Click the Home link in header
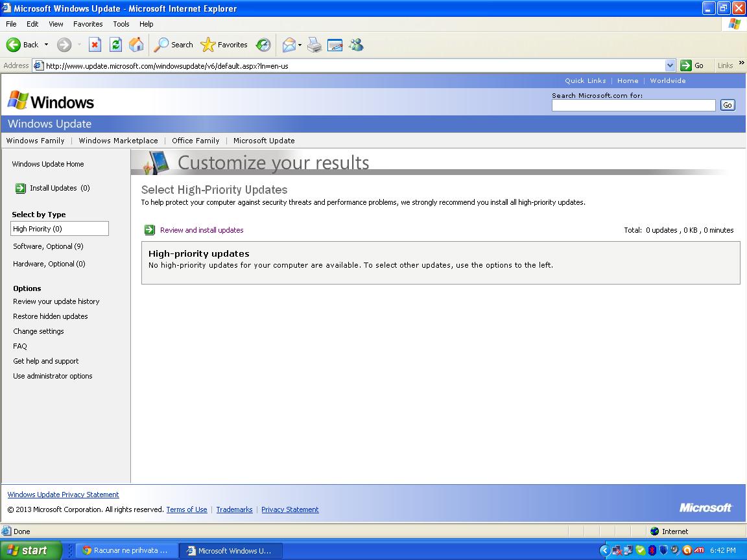747x560 pixels. pos(628,80)
